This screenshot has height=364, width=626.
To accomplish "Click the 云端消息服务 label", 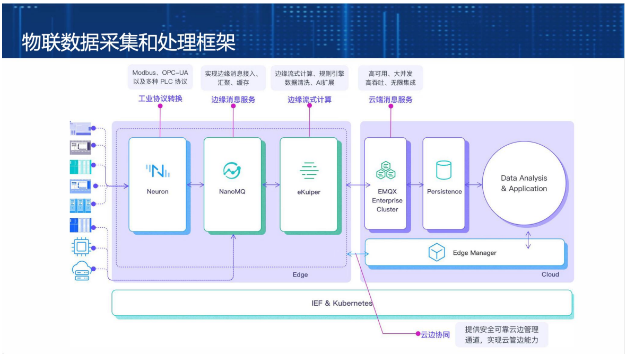I will pos(390,99).
